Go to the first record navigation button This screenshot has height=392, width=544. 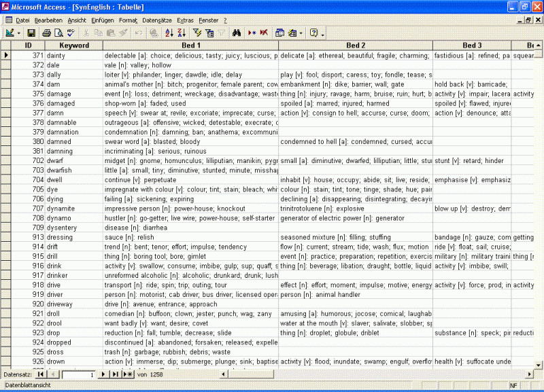(39, 374)
